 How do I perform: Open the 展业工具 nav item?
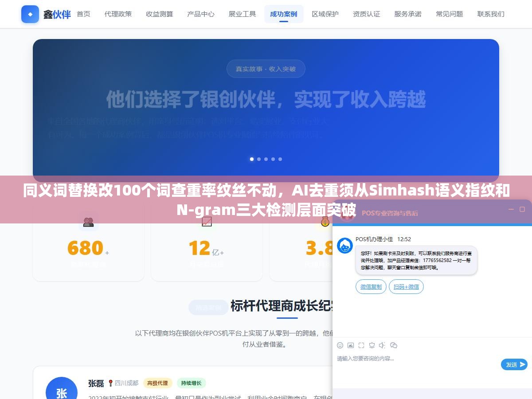242,14
